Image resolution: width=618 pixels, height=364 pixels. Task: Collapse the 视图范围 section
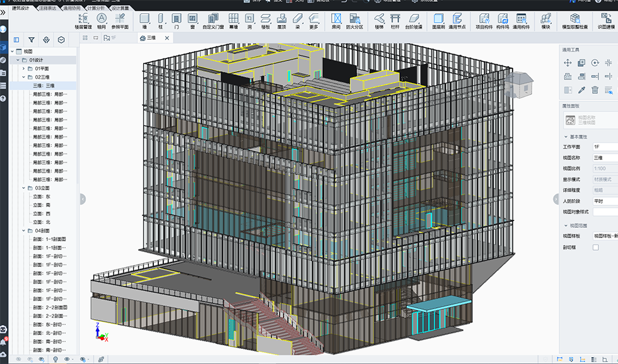pos(566,225)
